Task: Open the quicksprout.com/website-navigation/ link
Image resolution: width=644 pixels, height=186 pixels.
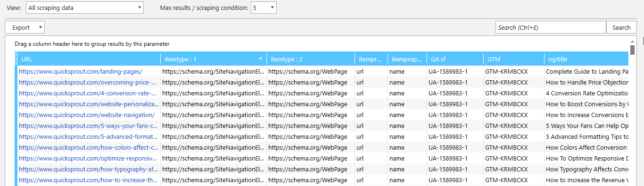Action: tap(87, 115)
